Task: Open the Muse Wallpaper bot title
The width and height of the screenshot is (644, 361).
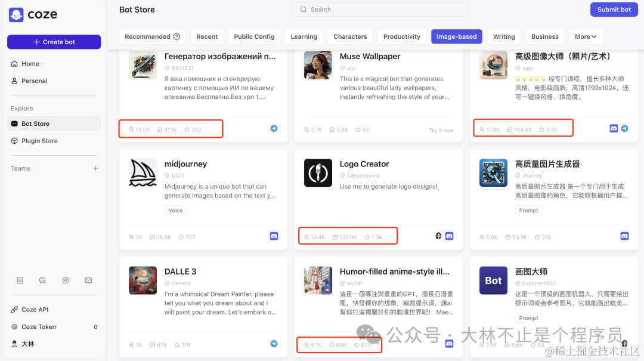Action: point(370,56)
